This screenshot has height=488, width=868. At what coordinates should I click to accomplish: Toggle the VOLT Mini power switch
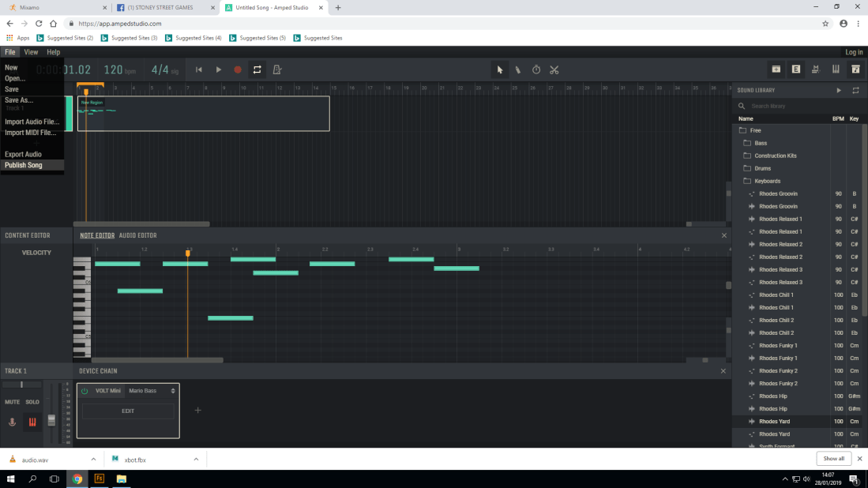pos(83,390)
